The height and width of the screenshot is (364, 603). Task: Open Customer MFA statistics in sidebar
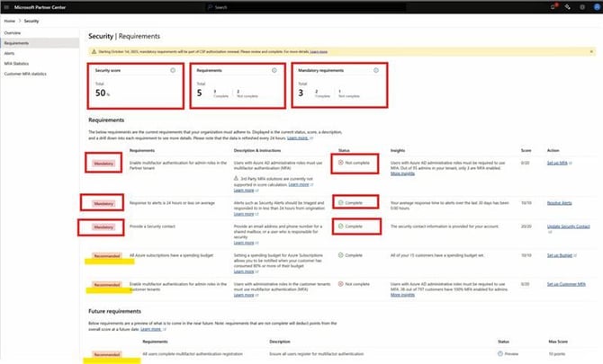25,72
